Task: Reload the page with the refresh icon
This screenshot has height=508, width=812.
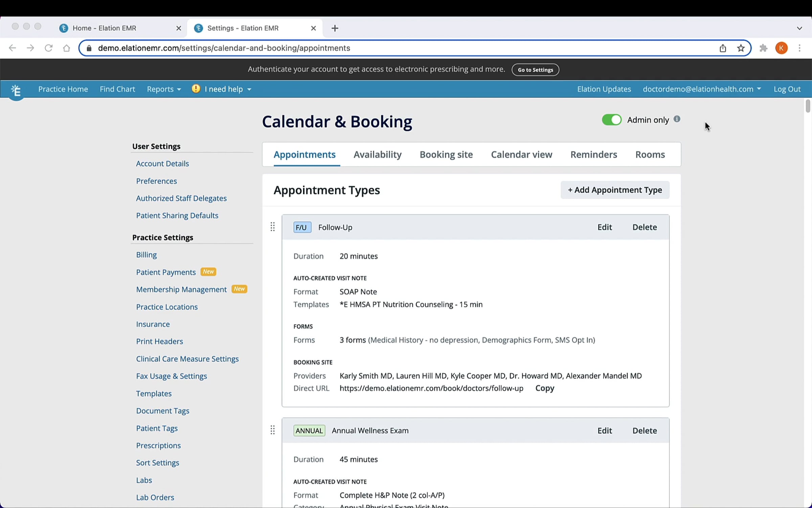Action: [x=48, y=48]
